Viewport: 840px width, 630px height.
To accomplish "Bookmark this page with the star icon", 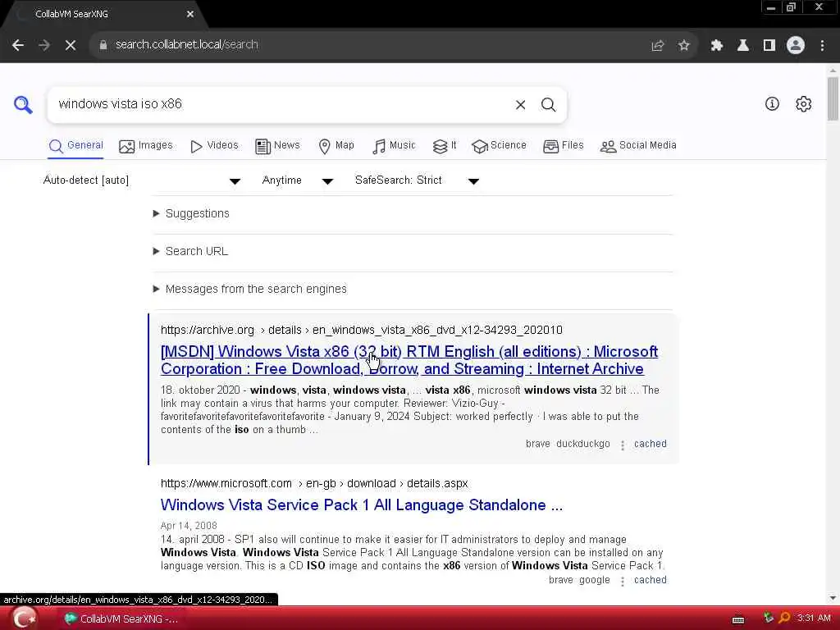I will [x=683, y=46].
